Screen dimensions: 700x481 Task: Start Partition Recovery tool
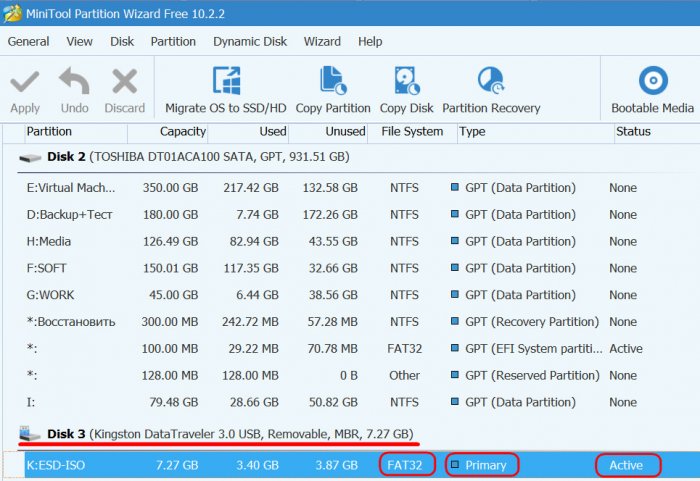coord(491,90)
